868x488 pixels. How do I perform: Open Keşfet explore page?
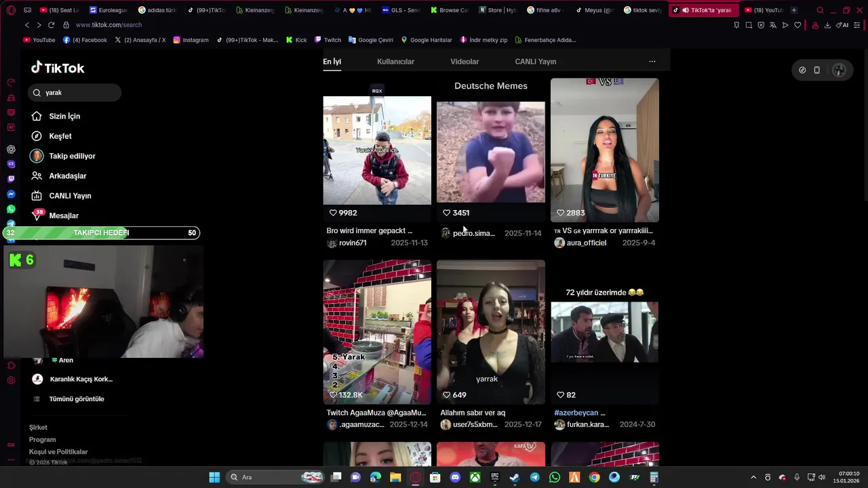[51, 136]
